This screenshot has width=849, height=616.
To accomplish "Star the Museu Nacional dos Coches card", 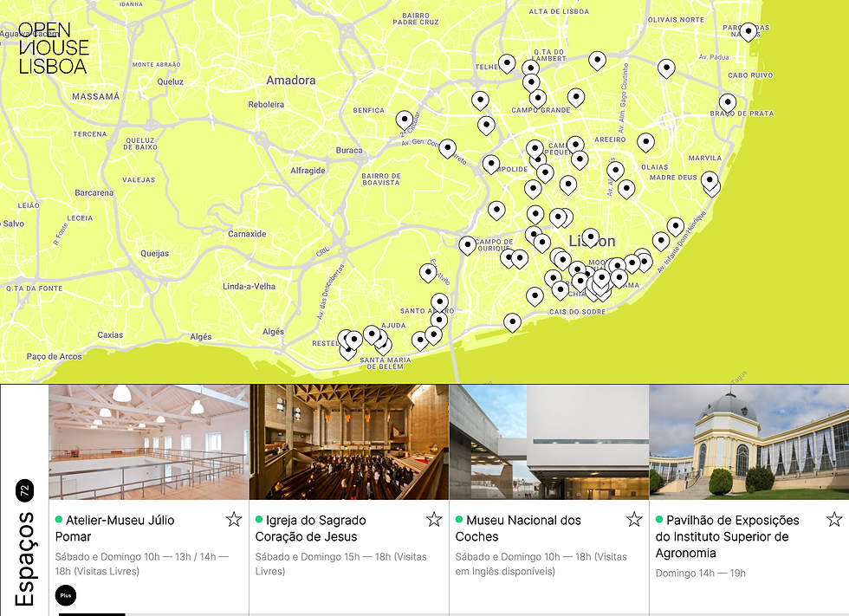I will (634, 520).
